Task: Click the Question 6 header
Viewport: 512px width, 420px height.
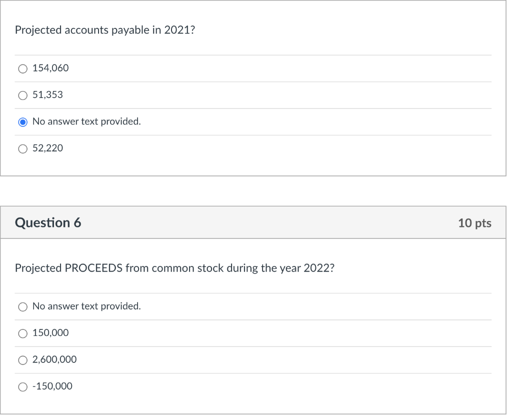Action: [48, 222]
